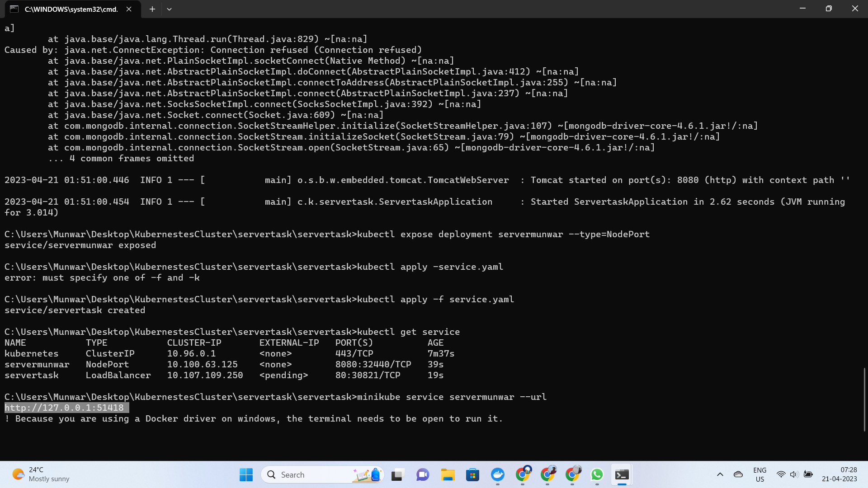The width and height of the screenshot is (868, 488).
Task: Mute the system volume
Action: [x=793, y=474]
